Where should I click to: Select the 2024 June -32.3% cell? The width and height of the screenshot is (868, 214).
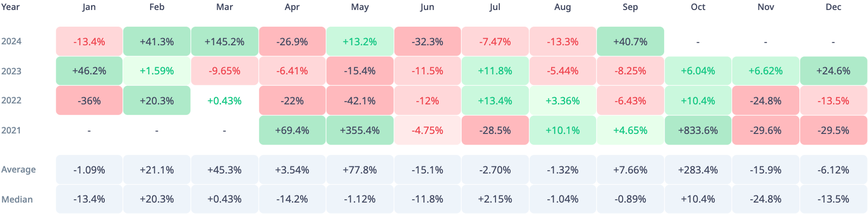pyautogui.click(x=427, y=41)
